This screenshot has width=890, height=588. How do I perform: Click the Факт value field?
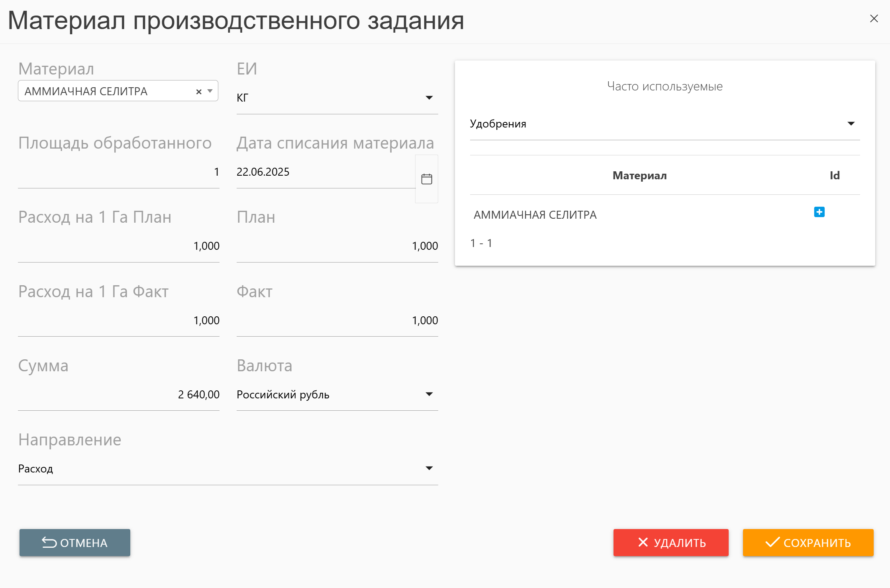(x=337, y=320)
